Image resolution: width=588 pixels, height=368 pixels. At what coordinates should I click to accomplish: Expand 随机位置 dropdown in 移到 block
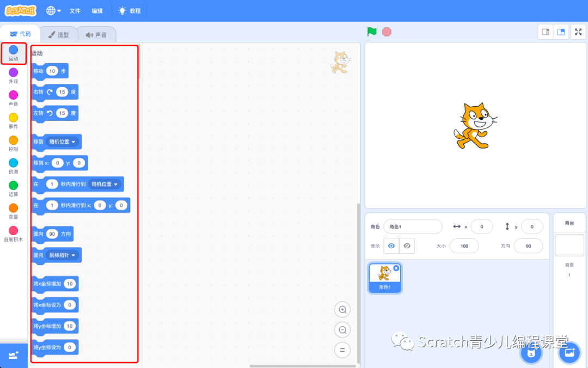(x=63, y=142)
